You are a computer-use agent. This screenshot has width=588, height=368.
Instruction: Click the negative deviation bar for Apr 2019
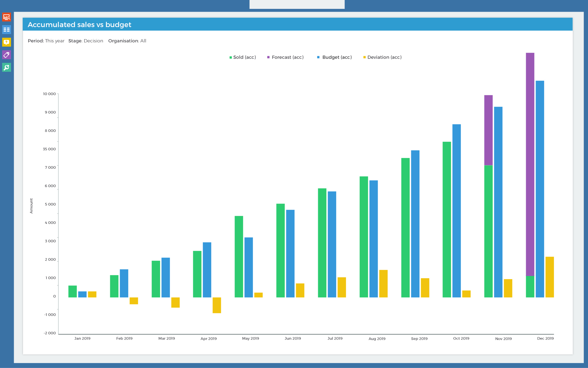point(217,305)
